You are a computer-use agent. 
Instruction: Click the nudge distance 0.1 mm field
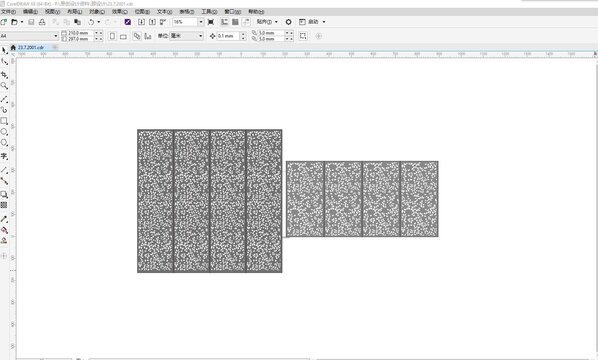coord(228,36)
